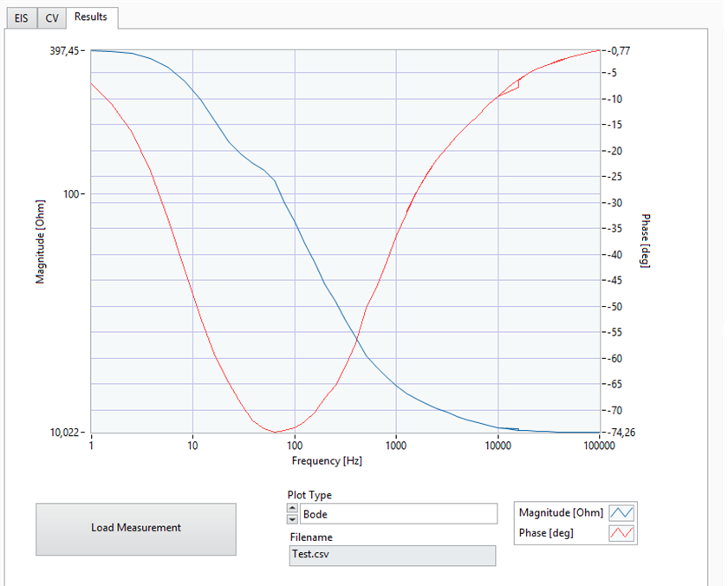
Task: Select the Results tab
Action: (x=92, y=17)
